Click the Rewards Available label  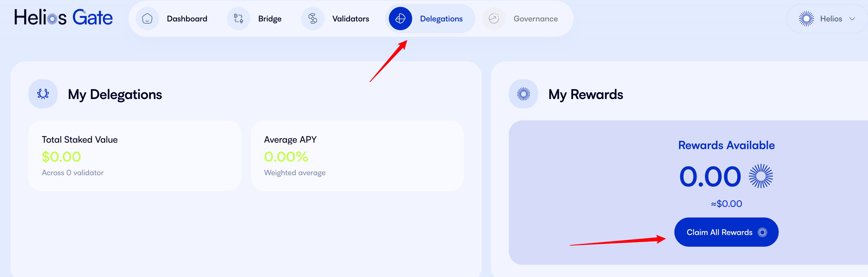pos(726,145)
